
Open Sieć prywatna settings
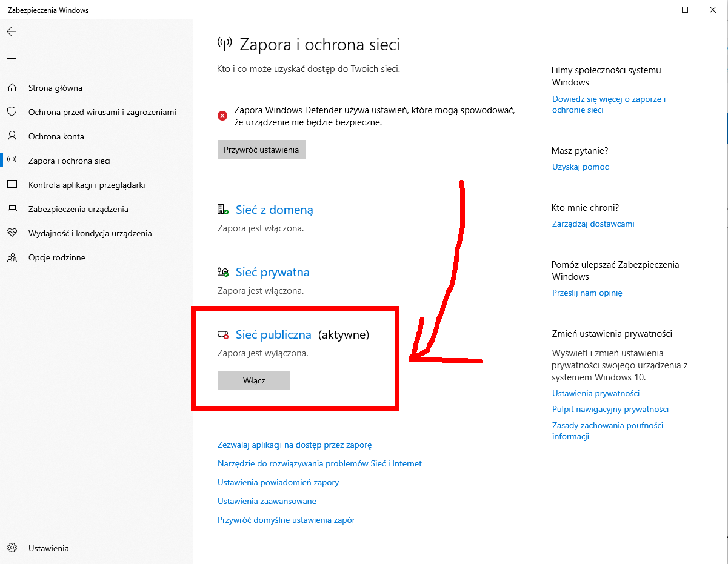[273, 272]
